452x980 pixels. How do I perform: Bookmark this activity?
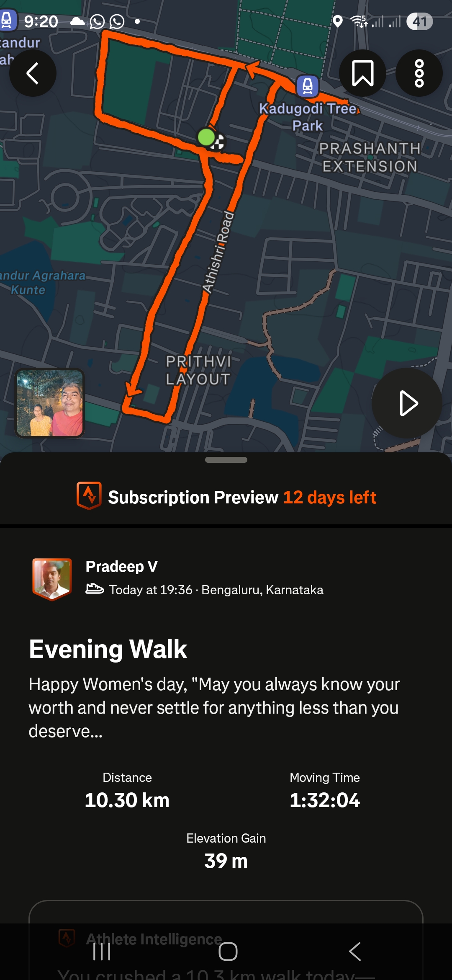(x=362, y=73)
